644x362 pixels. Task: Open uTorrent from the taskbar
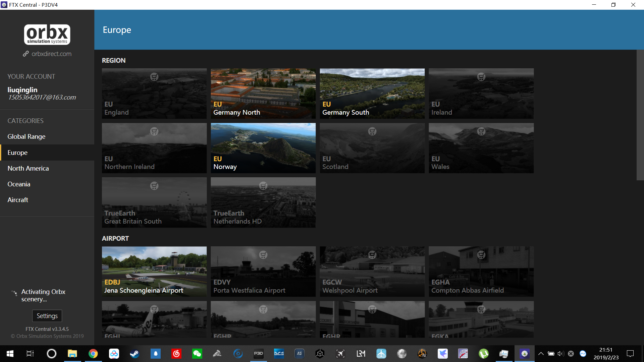click(x=484, y=354)
